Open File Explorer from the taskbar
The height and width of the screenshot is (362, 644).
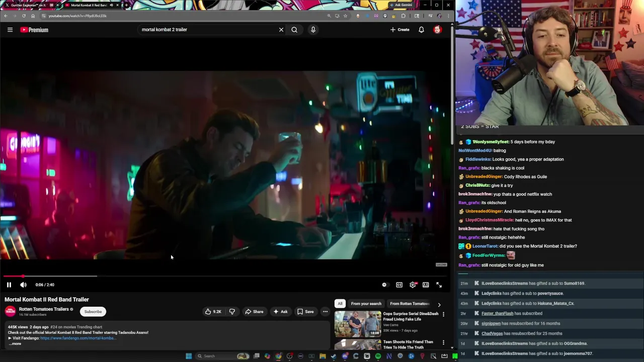coord(323,356)
